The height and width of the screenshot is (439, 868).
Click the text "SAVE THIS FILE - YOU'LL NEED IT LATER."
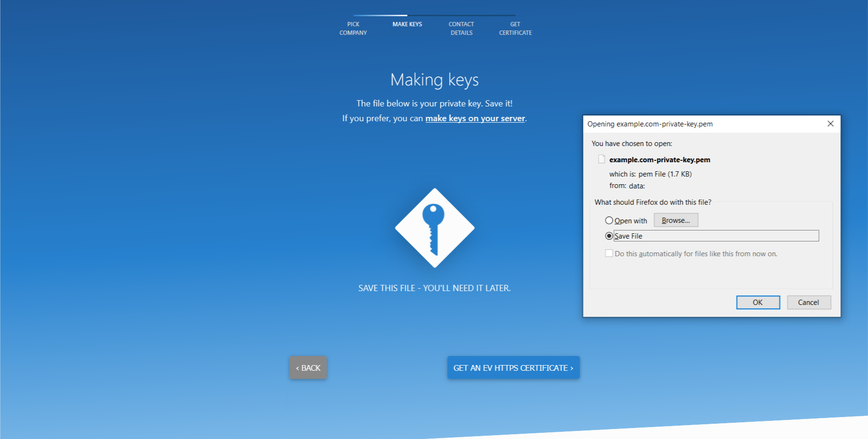[x=434, y=288]
